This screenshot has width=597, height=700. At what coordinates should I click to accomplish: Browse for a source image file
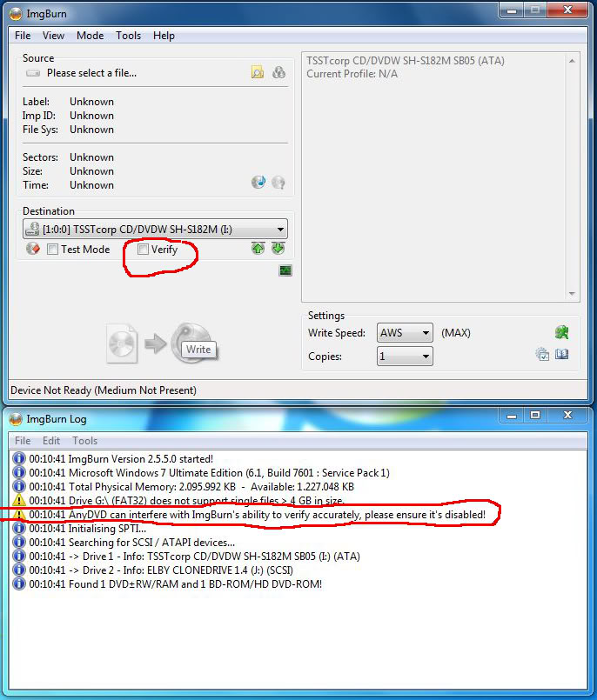pyautogui.click(x=258, y=72)
